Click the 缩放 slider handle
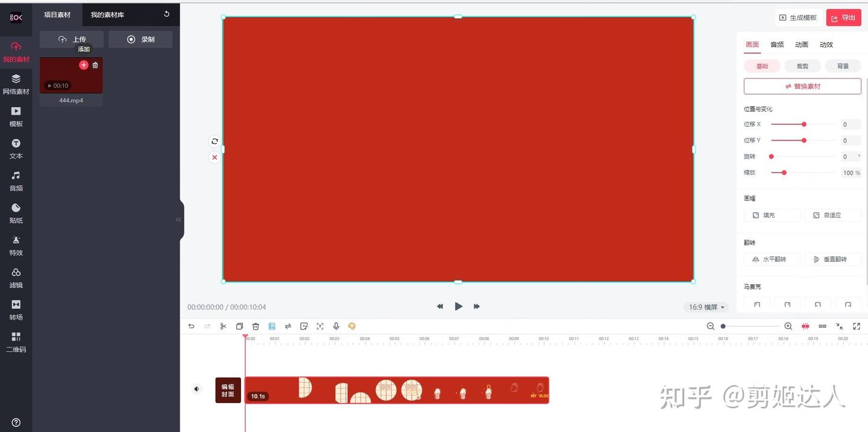This screenshot has width=868, height=432. coord(784,173)
